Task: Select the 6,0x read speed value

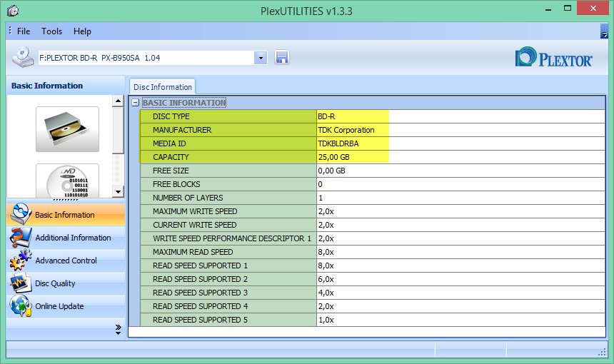Action: point(326,280)
